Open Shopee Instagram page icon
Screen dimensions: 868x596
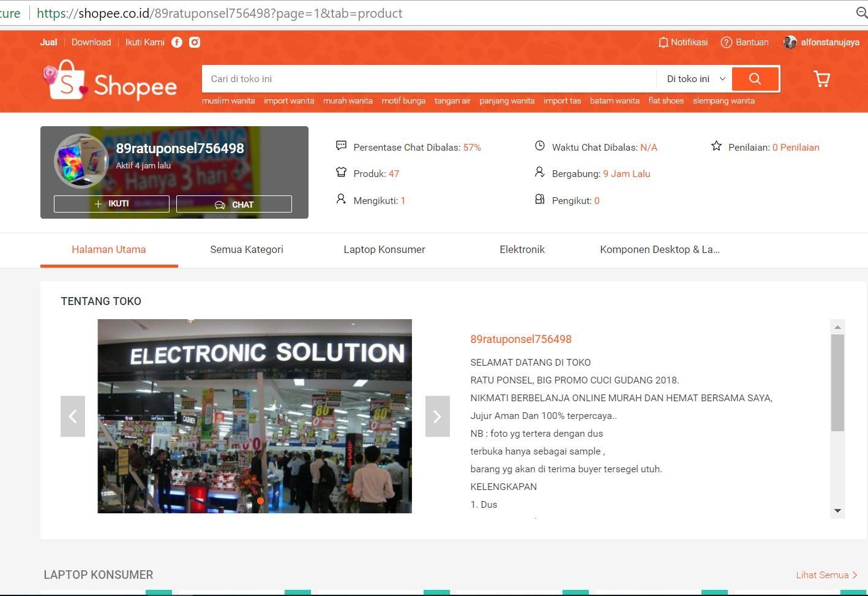coord(195,42)
